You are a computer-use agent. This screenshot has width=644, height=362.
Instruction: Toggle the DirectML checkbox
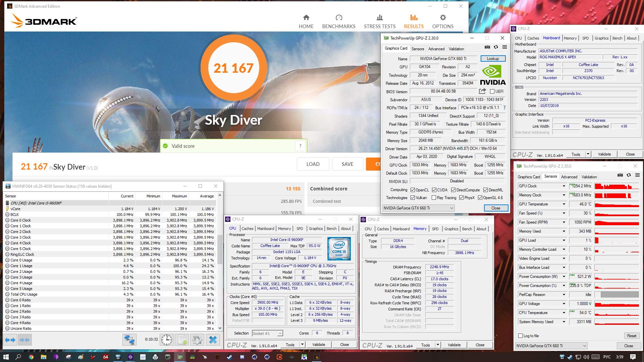(485, 190)
